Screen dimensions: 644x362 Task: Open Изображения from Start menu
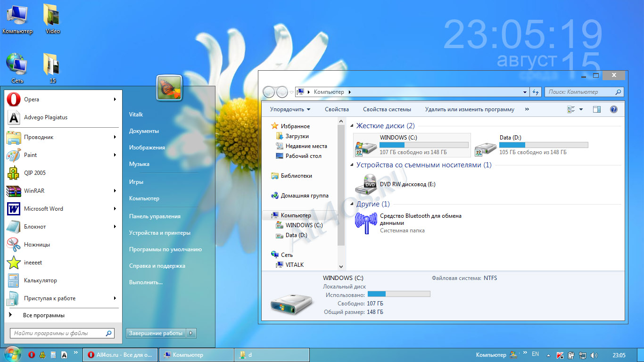(147, 148)
